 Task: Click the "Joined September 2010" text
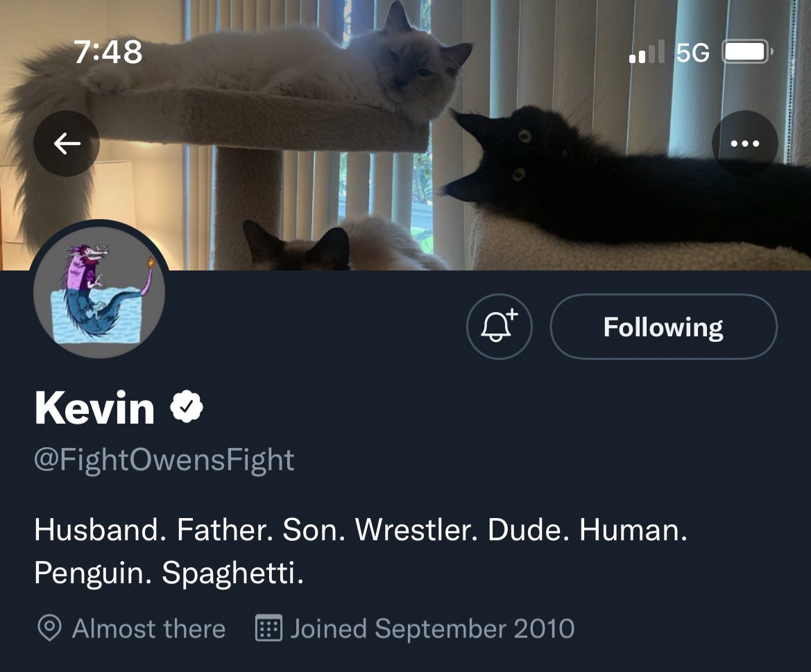[432, 628]
